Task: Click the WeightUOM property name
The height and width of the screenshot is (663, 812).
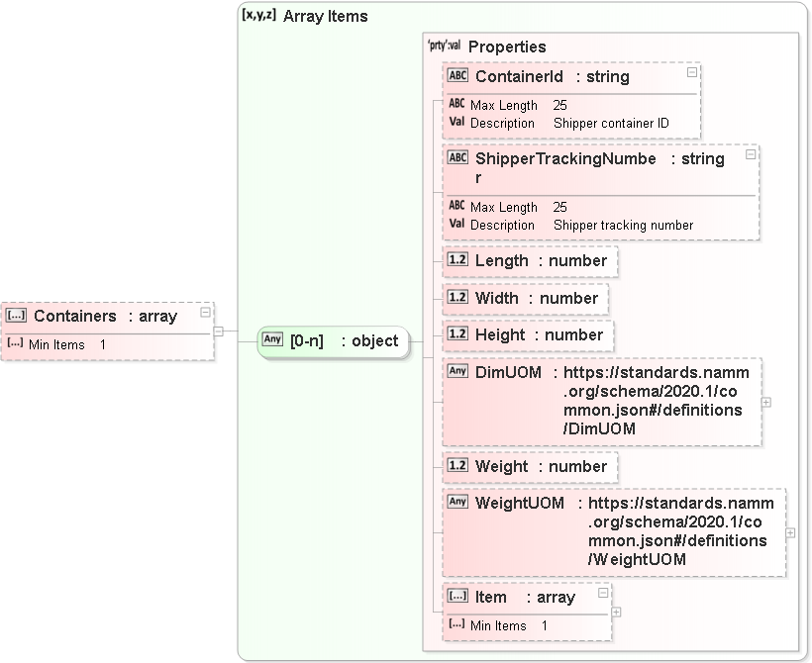Action: (520, 503)
